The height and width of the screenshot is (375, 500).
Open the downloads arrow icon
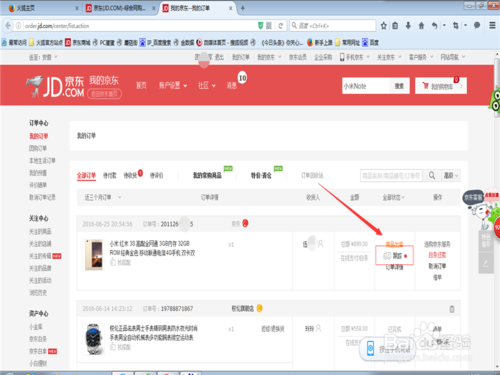tap(408, 26)
